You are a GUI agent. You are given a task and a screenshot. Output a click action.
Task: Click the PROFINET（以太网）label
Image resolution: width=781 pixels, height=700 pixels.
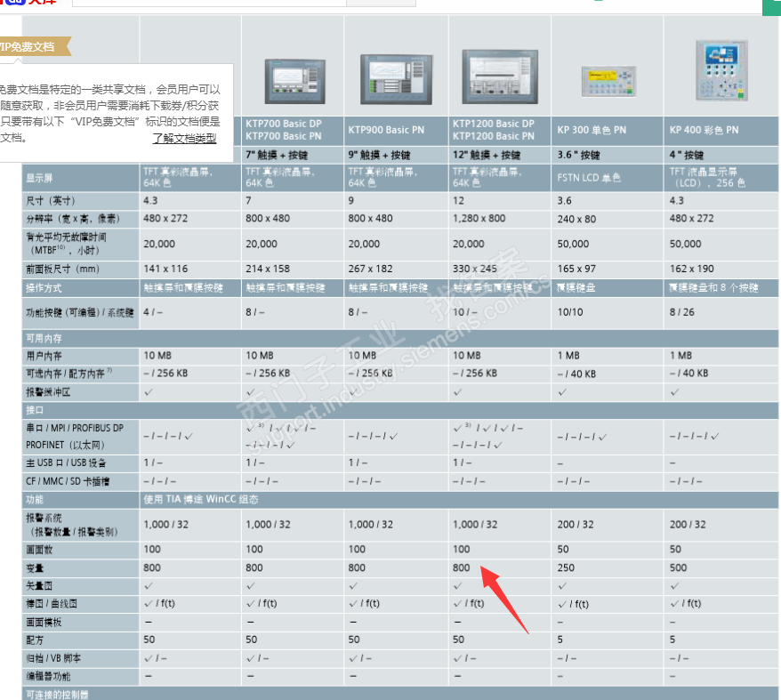(66, 445)
